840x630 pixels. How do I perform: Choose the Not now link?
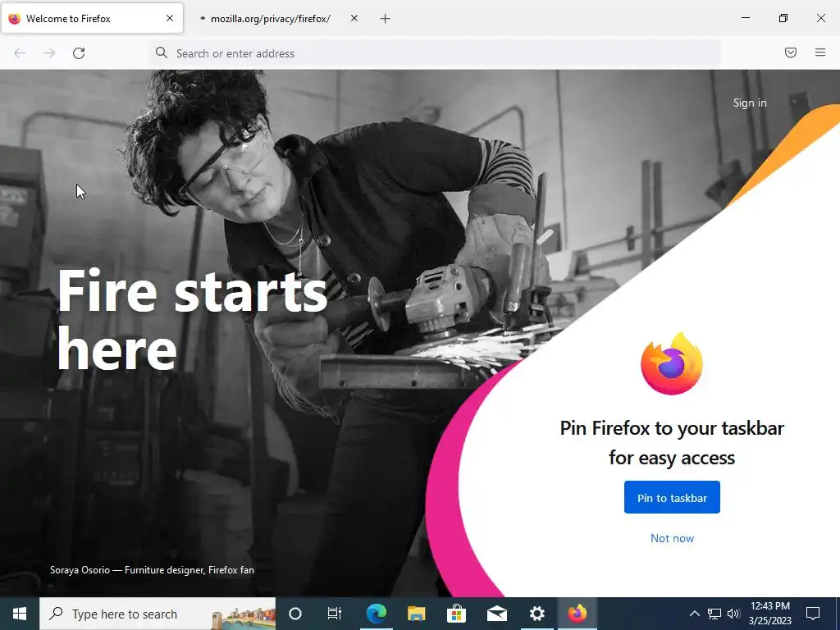[672, 538]
